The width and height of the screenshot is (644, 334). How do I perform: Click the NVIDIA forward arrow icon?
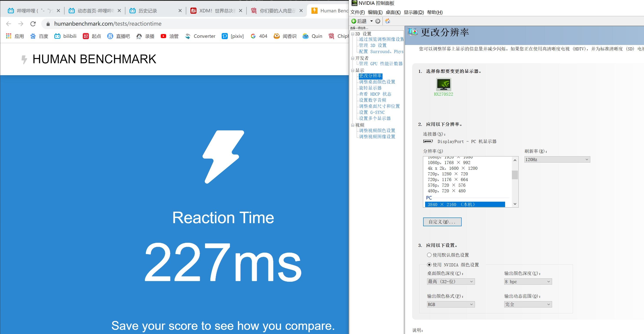point(378,21)
